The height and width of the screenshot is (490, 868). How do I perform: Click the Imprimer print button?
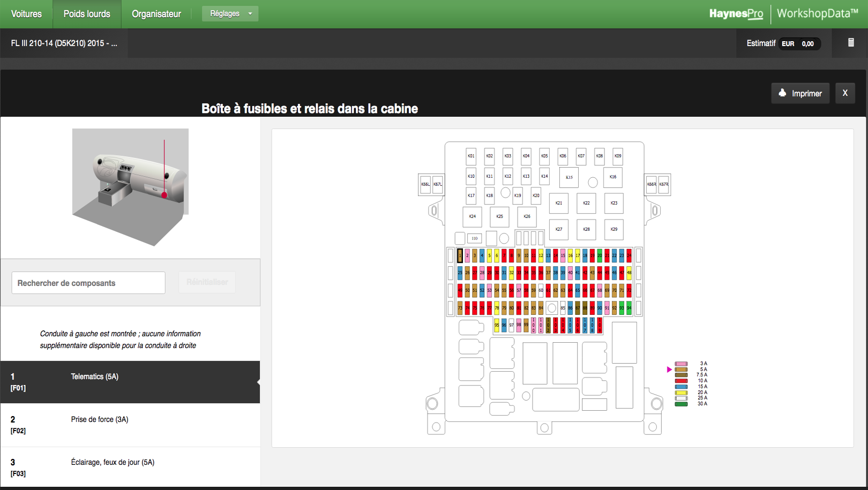click(800, 93)
